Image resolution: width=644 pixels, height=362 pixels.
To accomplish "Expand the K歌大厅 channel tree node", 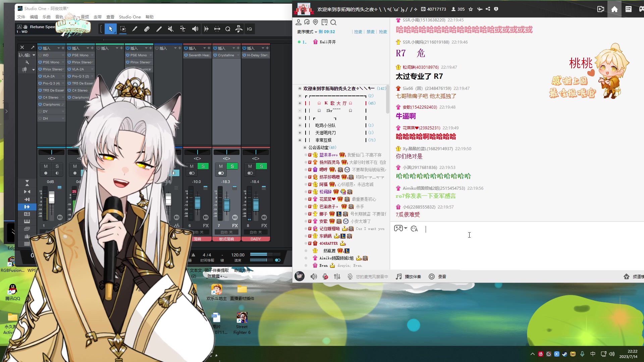I will (x=300, y=103).
